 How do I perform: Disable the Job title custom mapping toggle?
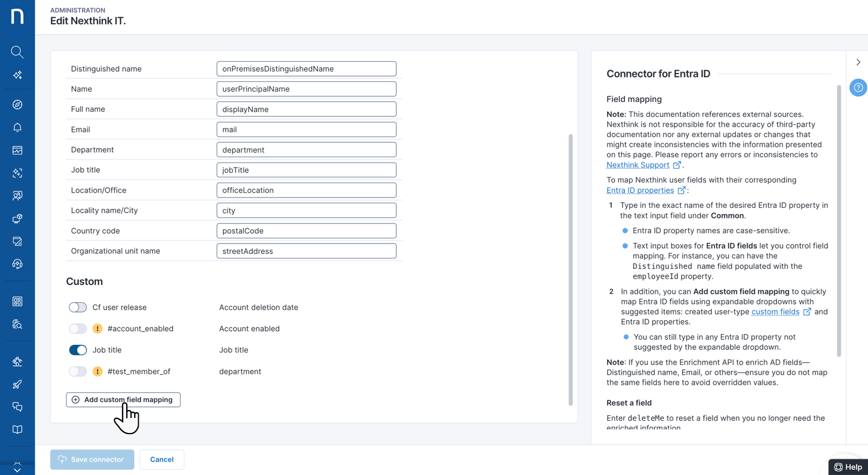pyautogui.click(x=78, y=350)
